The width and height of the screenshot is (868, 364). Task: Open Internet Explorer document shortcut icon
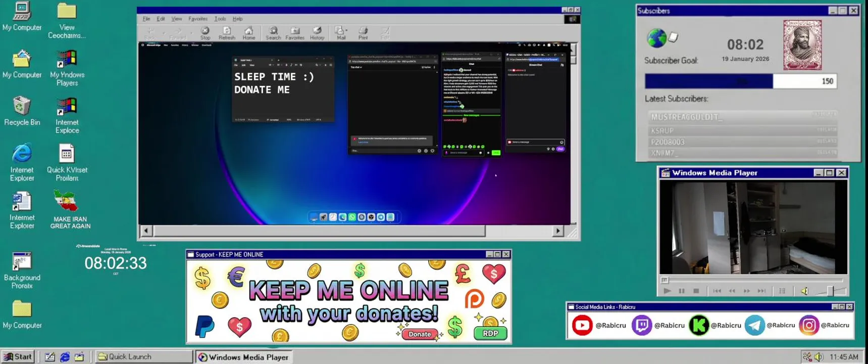22,201
